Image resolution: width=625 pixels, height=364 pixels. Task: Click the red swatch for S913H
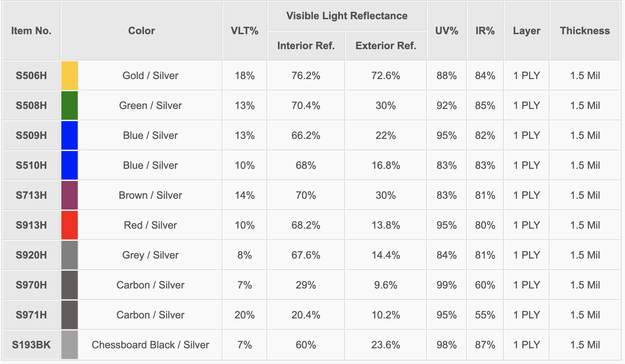(x=69, y=225)
